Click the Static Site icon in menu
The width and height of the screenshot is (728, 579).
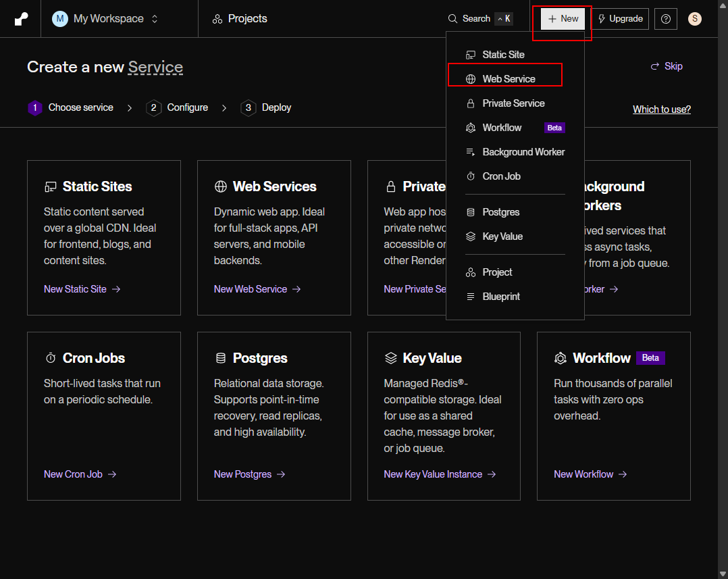[x=470, y=55]
